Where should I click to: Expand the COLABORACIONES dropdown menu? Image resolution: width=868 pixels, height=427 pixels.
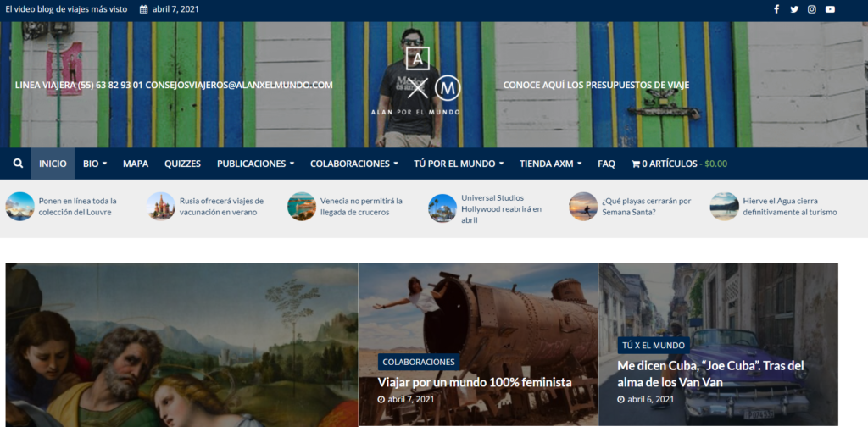click(x=353, y=164)
